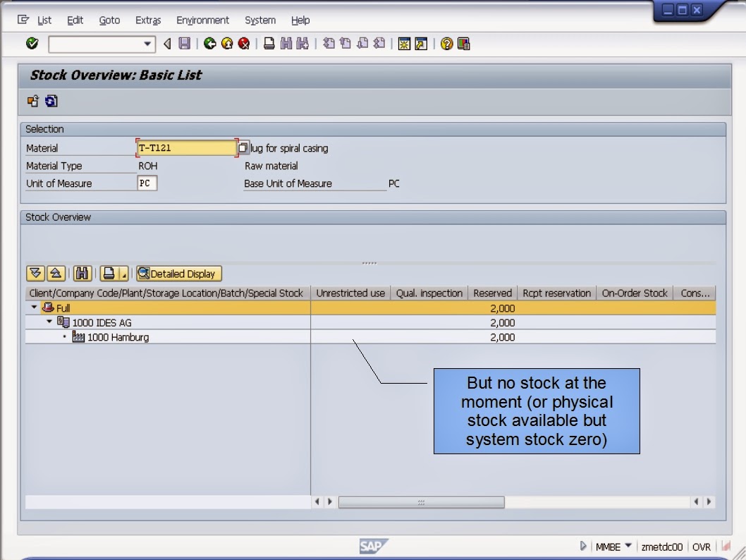The width and height of the screenshot is (746, 560).
Task: Open the Edit menu
Action: pyautogui.click(x=75, y=20)
